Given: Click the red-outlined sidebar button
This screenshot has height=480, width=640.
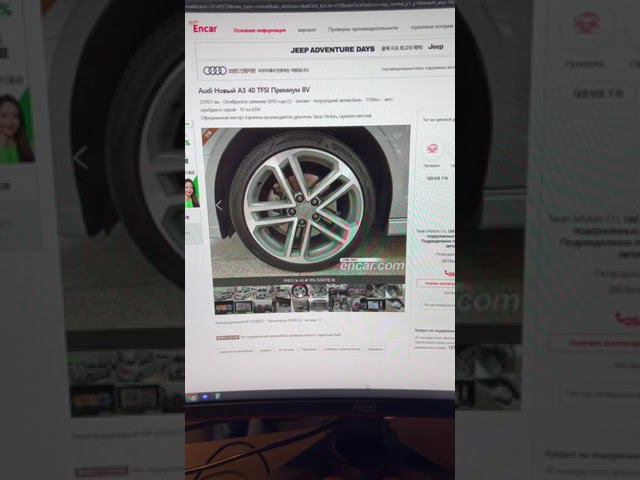Looking at the screenshot, I should point(435,283).
